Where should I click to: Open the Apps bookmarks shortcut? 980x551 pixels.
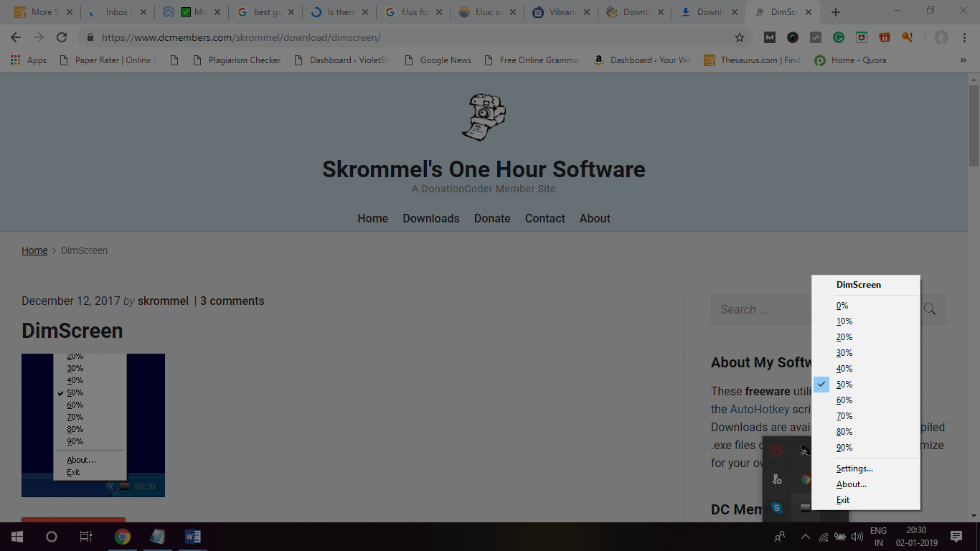click(x=29, y=60)
